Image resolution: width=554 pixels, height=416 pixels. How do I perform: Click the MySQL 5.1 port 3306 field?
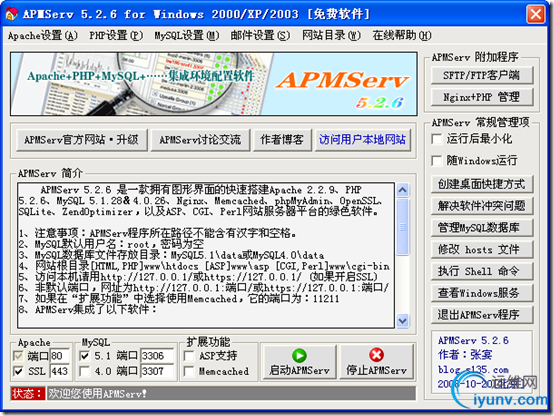coord(157,356)
